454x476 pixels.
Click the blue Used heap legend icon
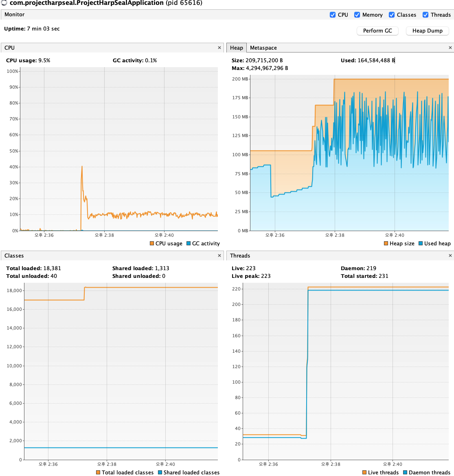pos(421,243)
